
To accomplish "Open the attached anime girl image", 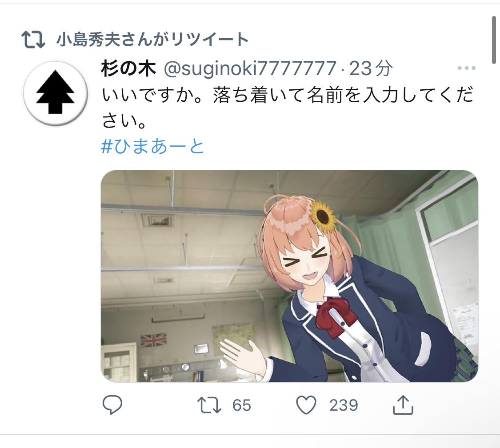I will pos(289,276).
